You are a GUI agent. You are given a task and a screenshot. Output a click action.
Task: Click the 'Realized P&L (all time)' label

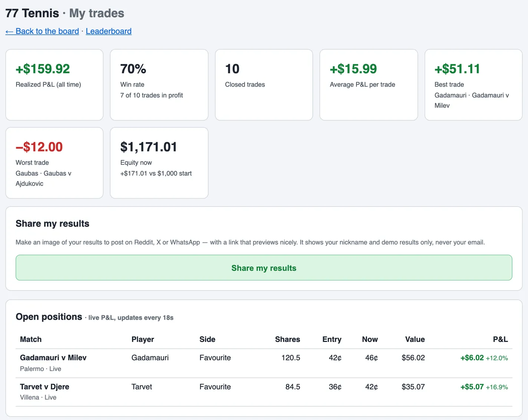pos(48,84)
